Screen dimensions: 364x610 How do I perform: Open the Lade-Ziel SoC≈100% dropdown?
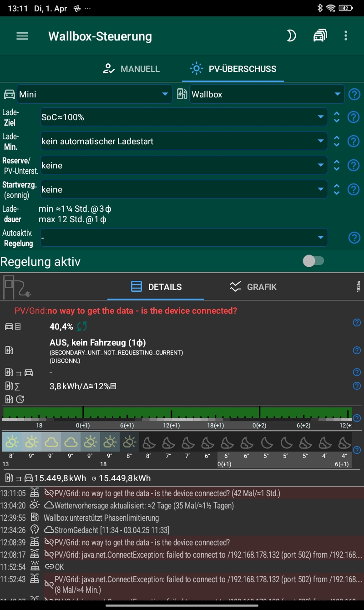pyautogui.click(x=184, y=117)
